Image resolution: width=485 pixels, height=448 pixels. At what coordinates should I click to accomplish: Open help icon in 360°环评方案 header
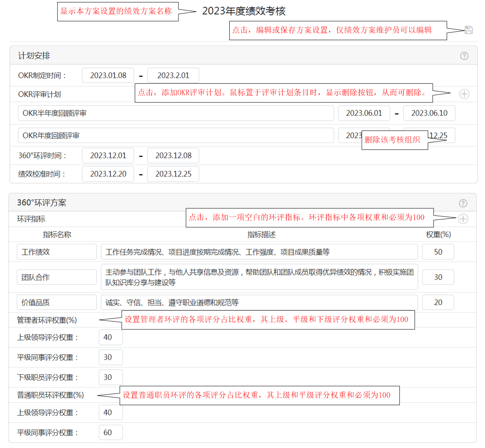463,203
